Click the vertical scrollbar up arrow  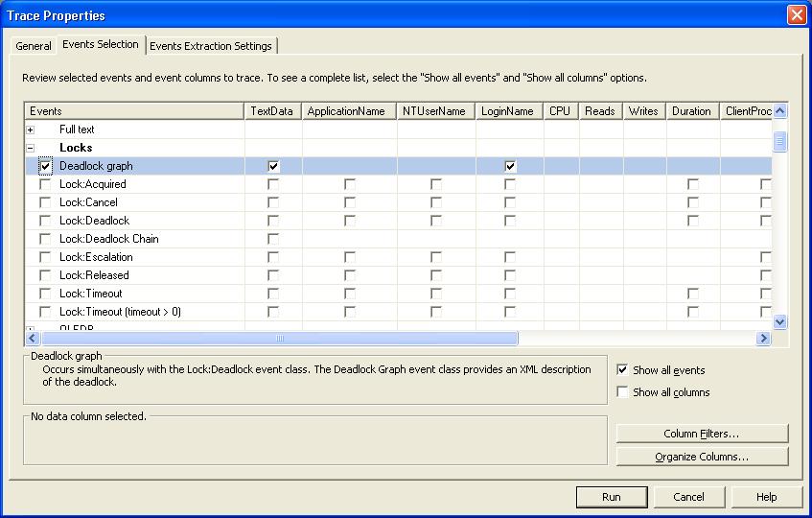coord(780,111)
